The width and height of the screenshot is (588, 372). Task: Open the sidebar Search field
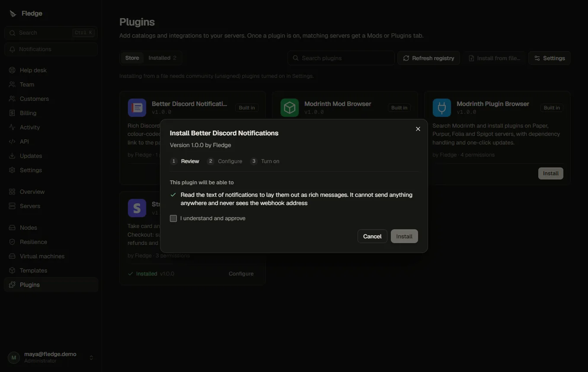click(51, 33)
